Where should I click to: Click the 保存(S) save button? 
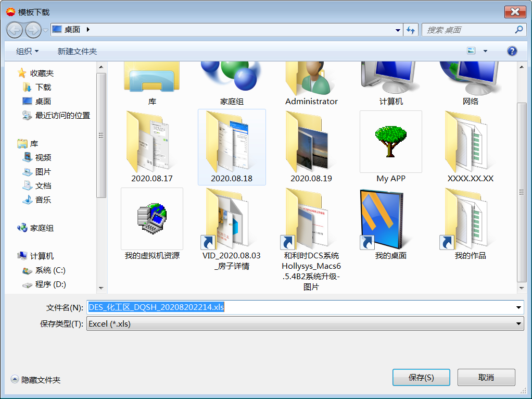pos(421,377)
